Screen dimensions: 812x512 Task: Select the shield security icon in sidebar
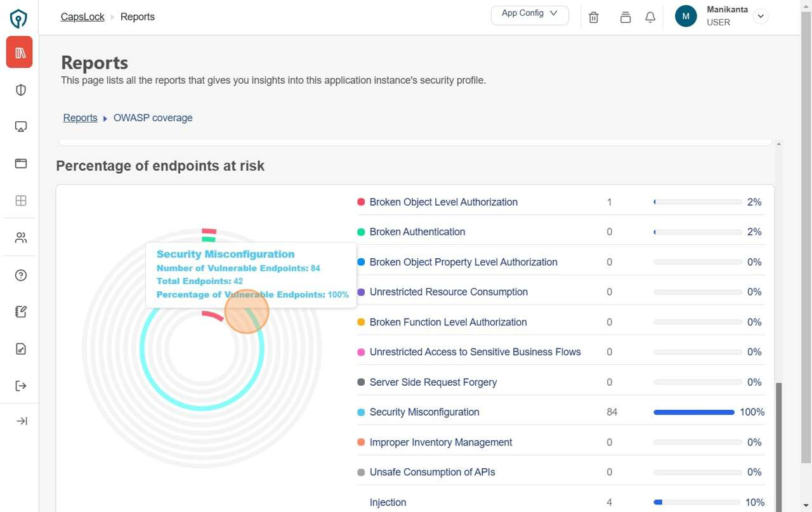pos(20,89)
